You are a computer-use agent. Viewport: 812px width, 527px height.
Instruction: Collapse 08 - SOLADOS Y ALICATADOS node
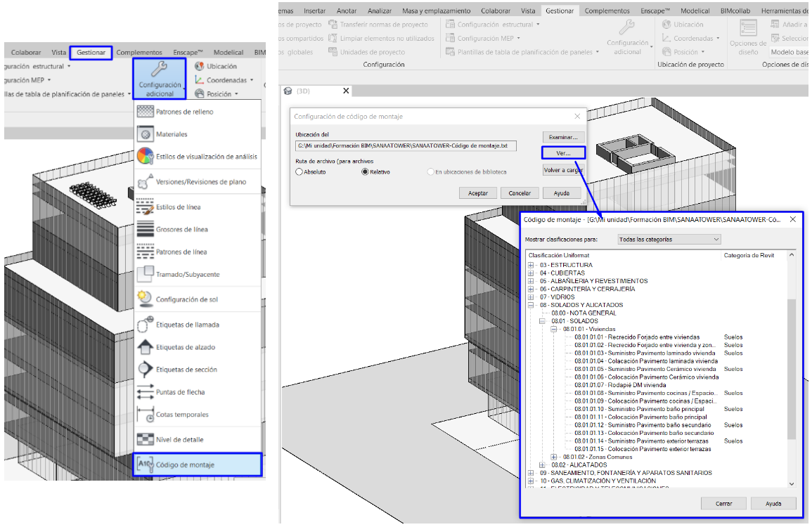[531, 305]
